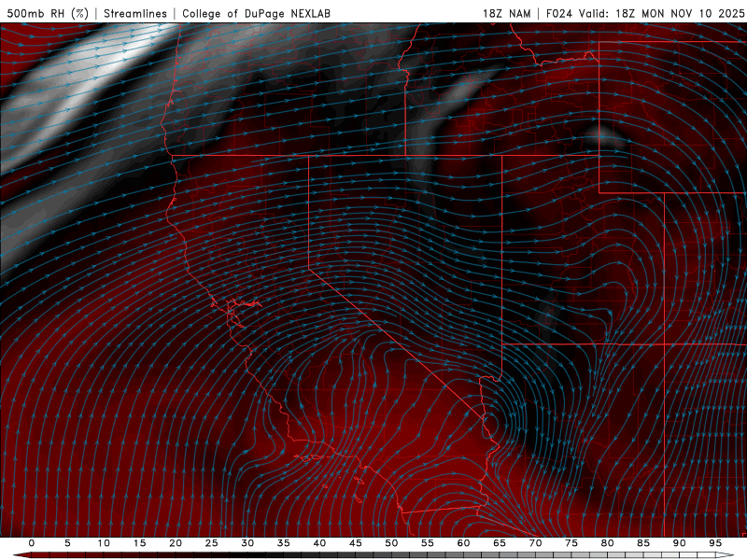Screen dimensions: 747x560
Task: Click the "College of DuPage NEXLAB" text
Action: 256,13
